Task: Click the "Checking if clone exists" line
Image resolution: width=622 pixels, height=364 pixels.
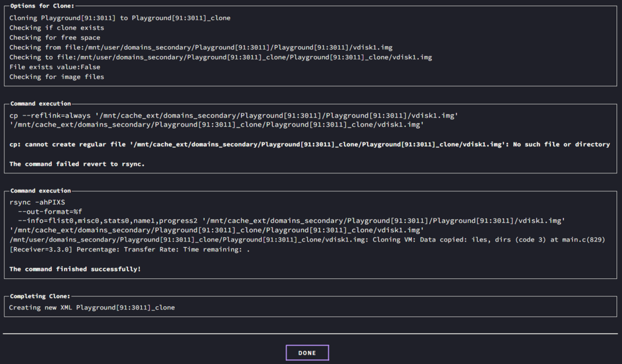Action: click(57, 28)
